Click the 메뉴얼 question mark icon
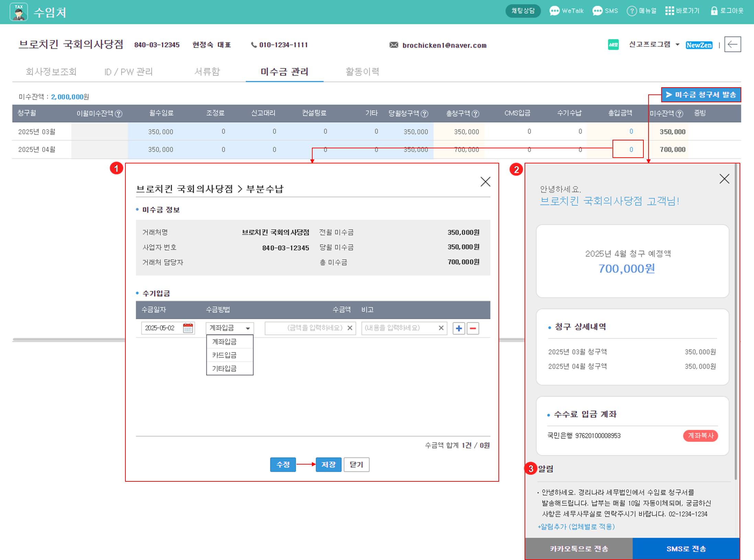Screen dimensions: 754x560 [631, 11]
